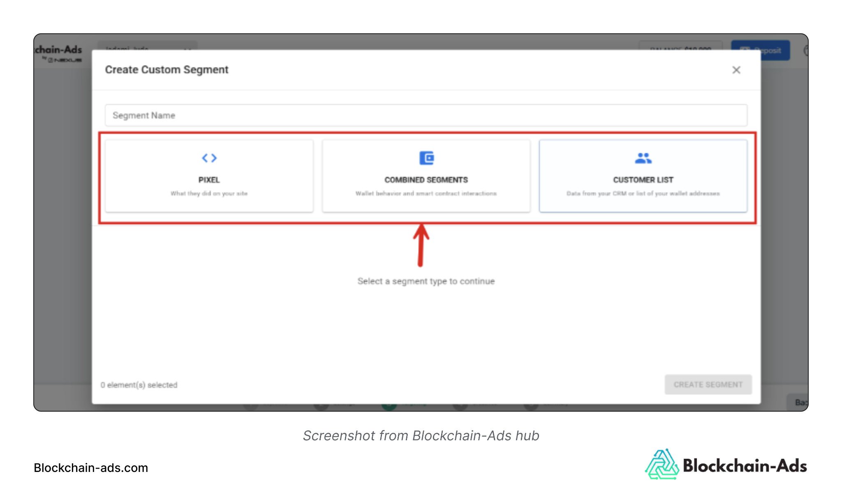Click 'Wallet behavior and smart contract interactions' text
The image size is (842, 504).
pyautogui.click(x=426, y=193)
